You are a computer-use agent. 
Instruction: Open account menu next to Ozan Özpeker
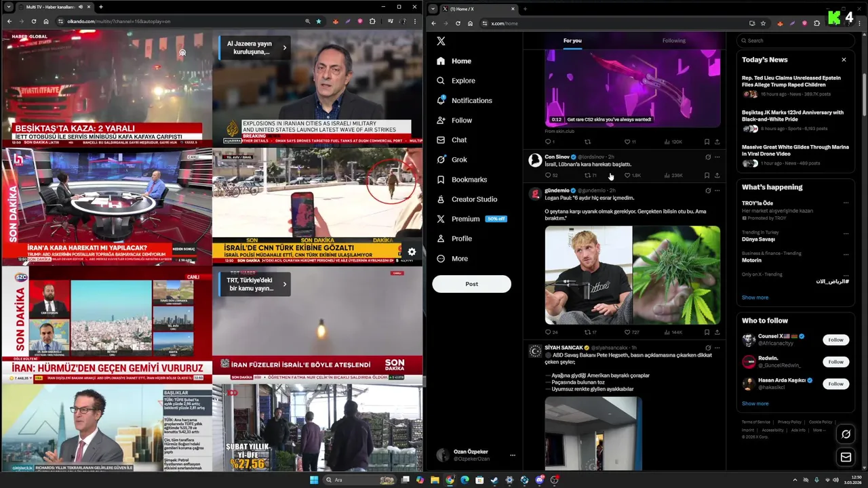(513, 455)
